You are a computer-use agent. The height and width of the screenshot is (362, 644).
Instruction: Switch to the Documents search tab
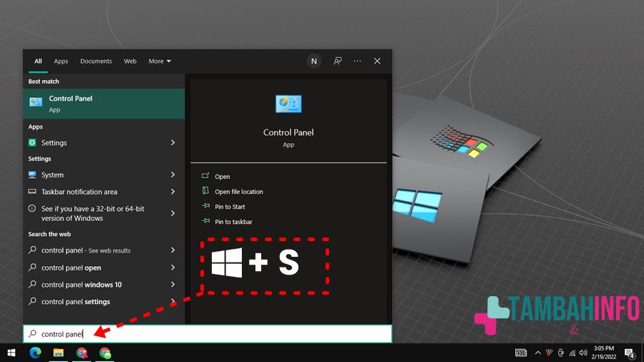[x=96, y=61]
